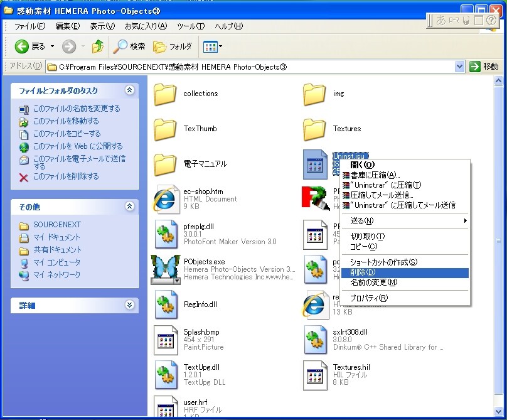Open the ヘルプ(H) menu

[x=228, y=26]
